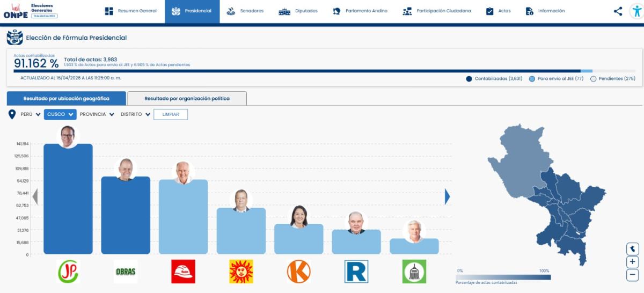Select the JP party logo
The height and width of the screenshot is (293, 644).
(x=68, y=271)
